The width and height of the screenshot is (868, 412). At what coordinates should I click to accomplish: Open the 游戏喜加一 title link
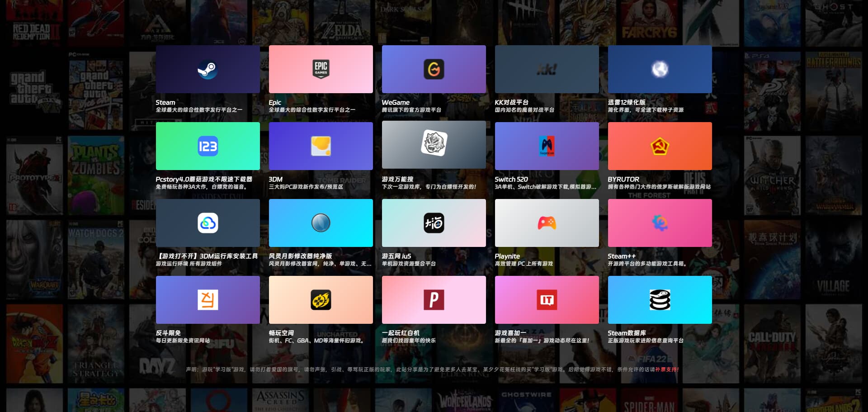click(510, 333)
